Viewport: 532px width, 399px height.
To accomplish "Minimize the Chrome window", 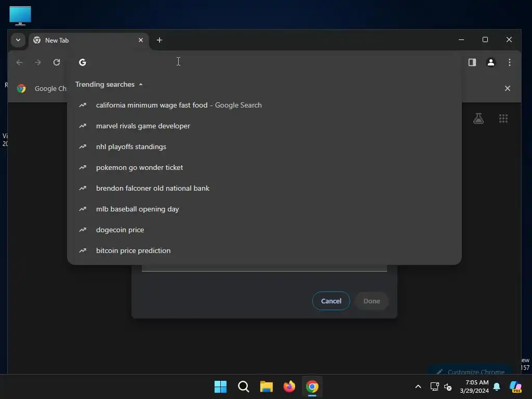I will pyautogui.click(x=461, y=39).
